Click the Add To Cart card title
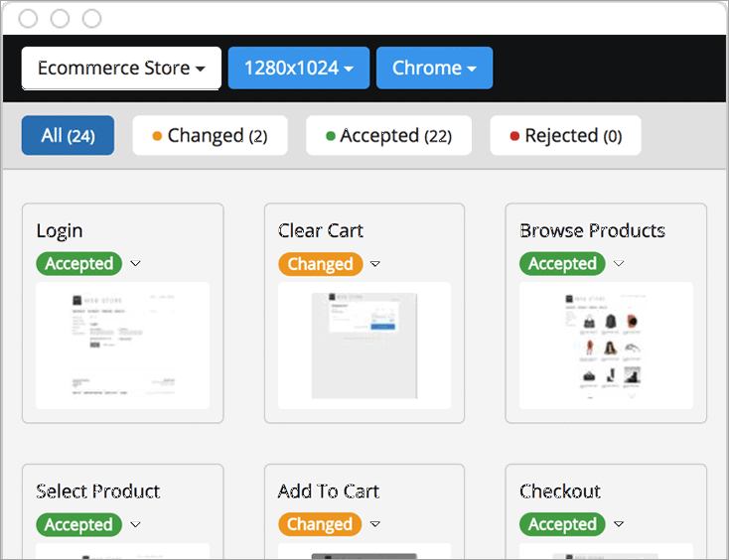 click(x=329, y=491)
